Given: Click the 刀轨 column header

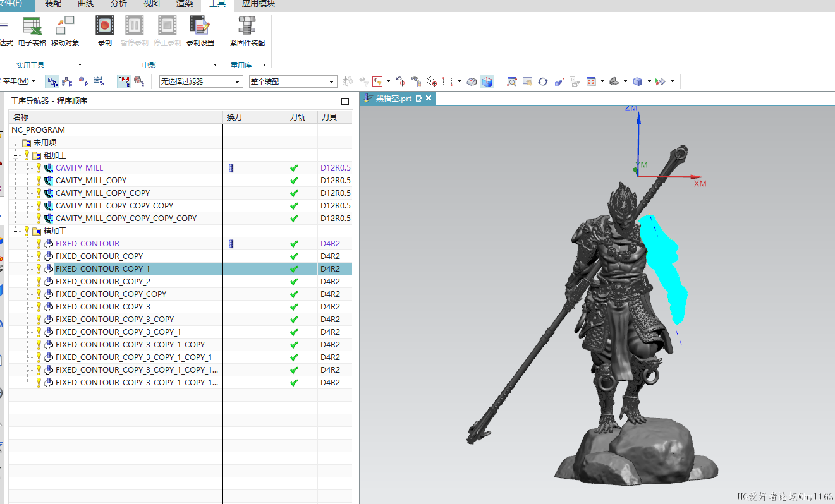Looking at the screenshot, I should (x=302, y=117).
